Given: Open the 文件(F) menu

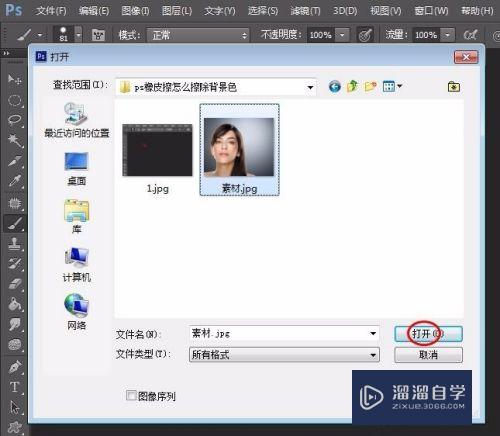Looking at the screenshot, I should pos(51,11).
